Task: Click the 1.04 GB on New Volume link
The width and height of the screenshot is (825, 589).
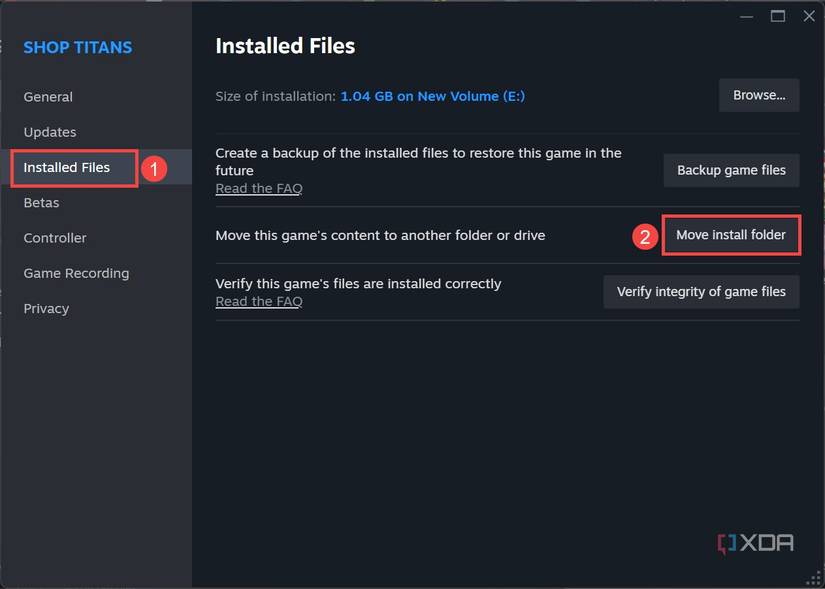Action: (x=432, y=96)
